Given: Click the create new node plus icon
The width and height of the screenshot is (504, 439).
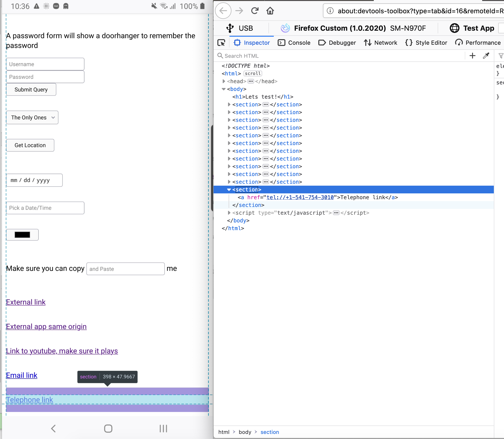Looking at the screenshot, I should tap(472, 56).
